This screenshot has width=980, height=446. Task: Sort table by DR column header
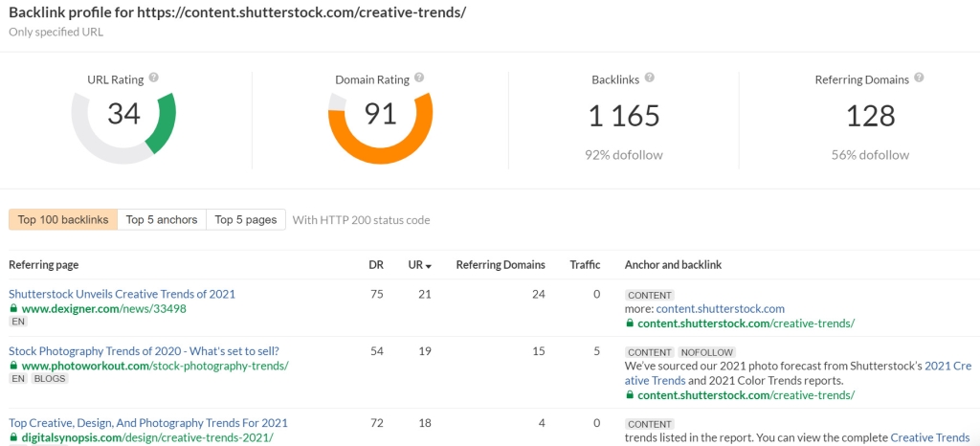pyautogui.click(x=376, y=265)
